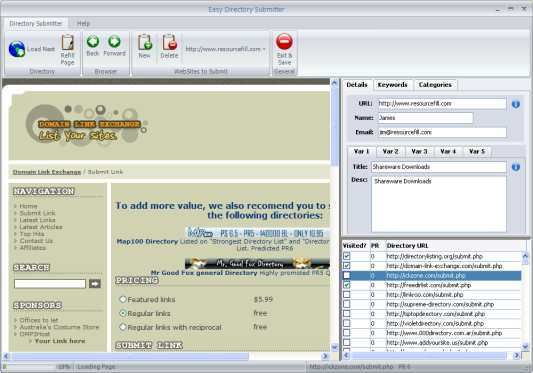The image size is (533, 373).
Task: Open the Directory Submitter ribbon tab
Action: (36, 23)
